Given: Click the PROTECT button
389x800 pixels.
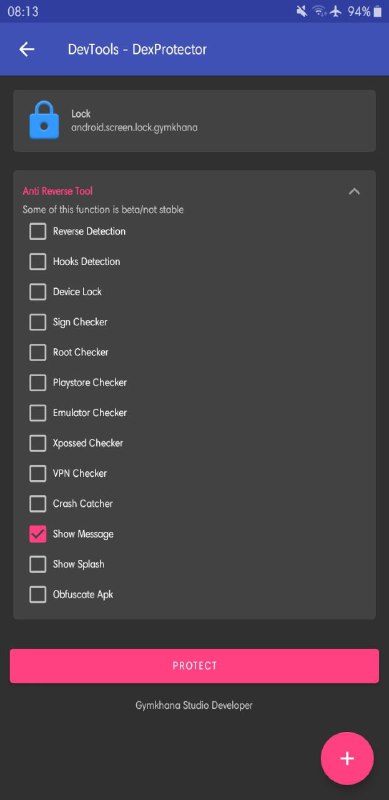Looking at the screenshot, I should (x=194, y=666).
